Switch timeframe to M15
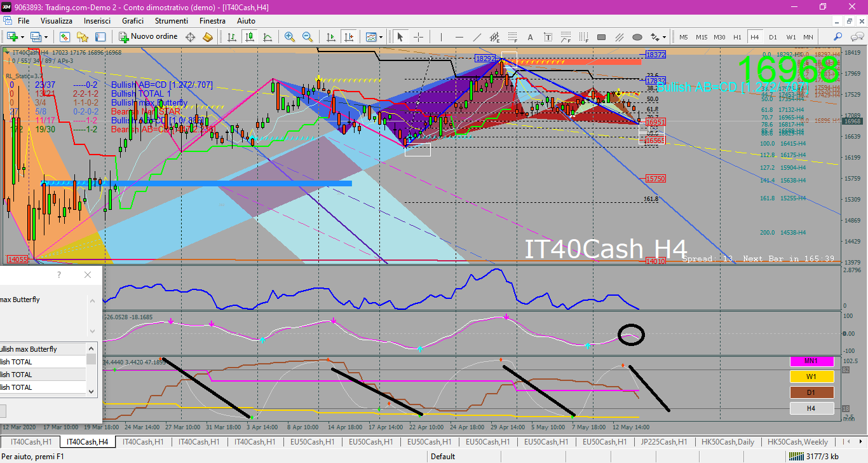 click(702, 37)
